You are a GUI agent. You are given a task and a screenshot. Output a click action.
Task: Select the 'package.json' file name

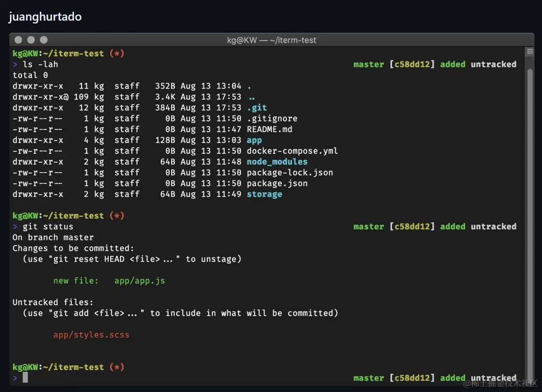click(x=277, y=183)
